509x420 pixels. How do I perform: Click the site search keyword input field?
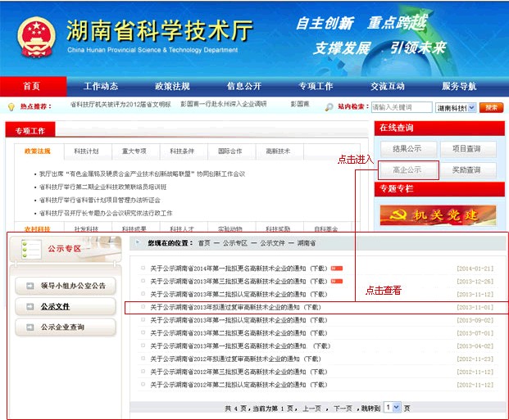[x=402, y=107]
